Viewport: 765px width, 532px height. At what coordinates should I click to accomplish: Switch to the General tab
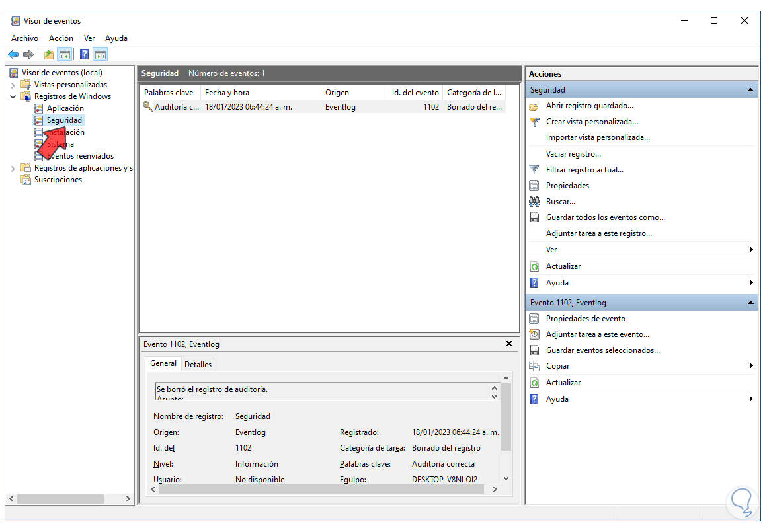coord(163,363)
